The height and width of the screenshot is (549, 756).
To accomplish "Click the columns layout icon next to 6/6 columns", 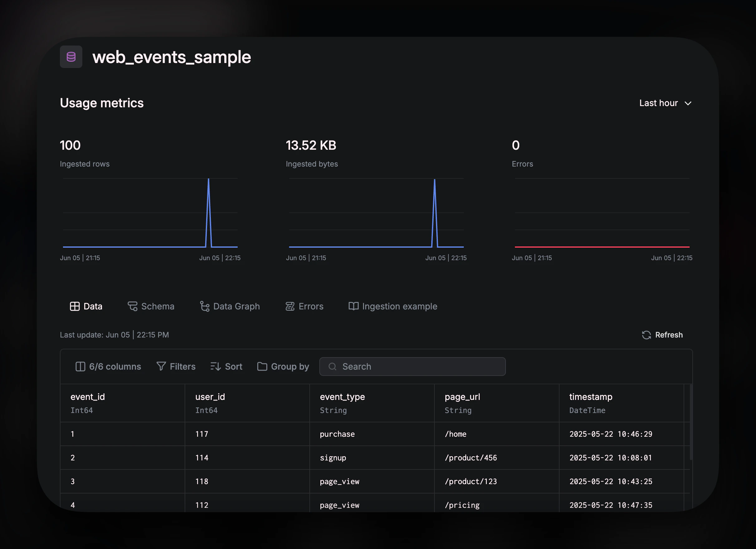I will [80, 366].
